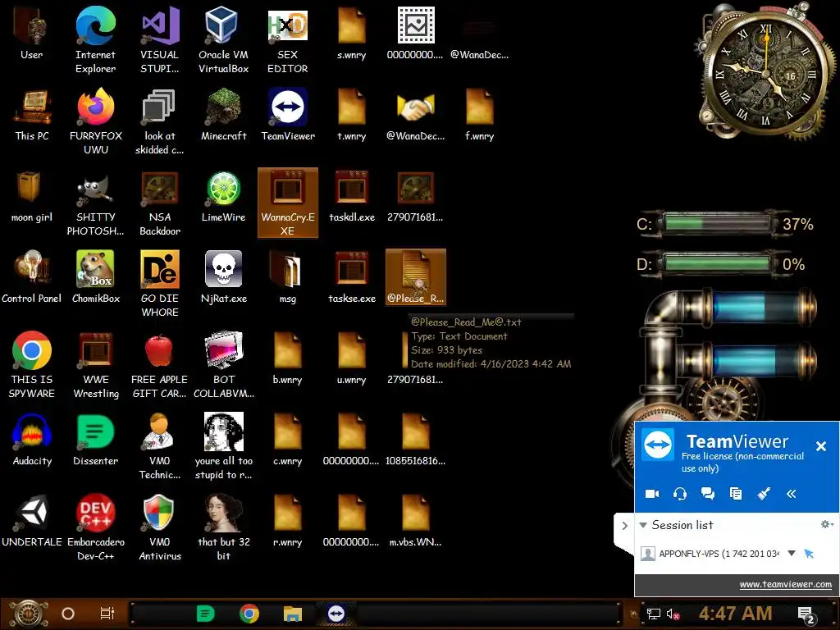Select the NSA Backdoor icon
This screenshot has height=630, width=840.
pyautogui.click(x=160, y=203)
